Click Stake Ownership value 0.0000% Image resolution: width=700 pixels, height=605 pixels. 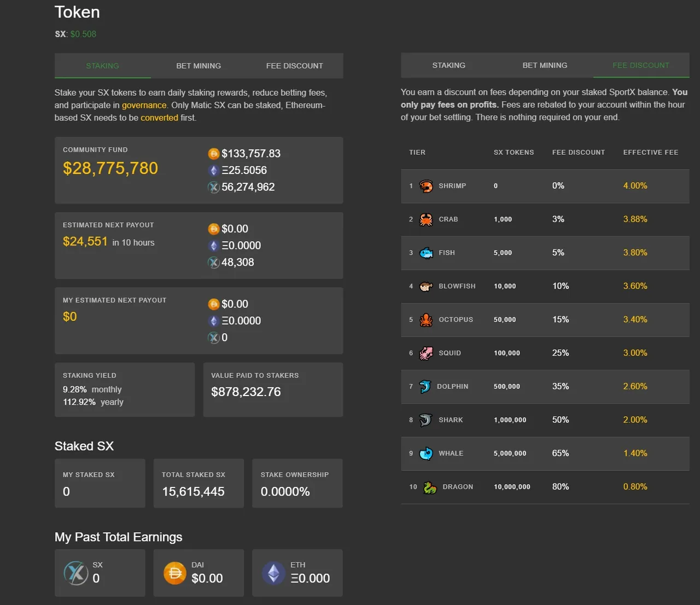(x=285, y=492)
